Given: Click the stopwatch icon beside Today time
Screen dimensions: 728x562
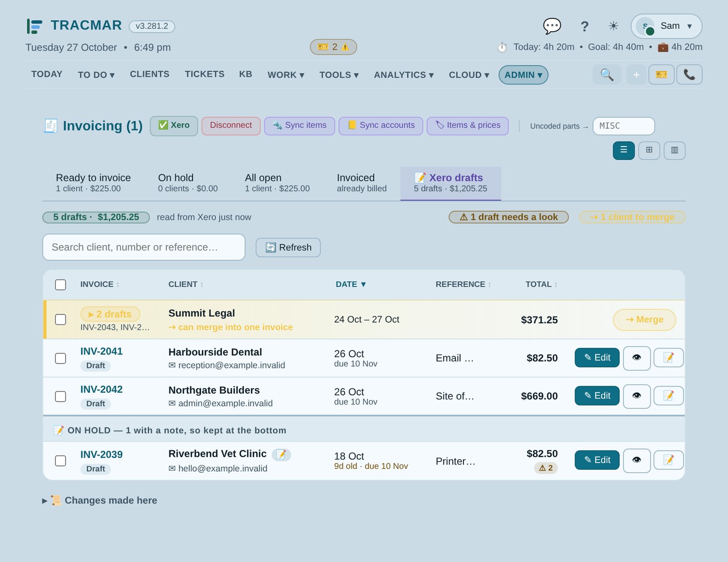Looking at the screenshot, I should click(x=502, y=47).
